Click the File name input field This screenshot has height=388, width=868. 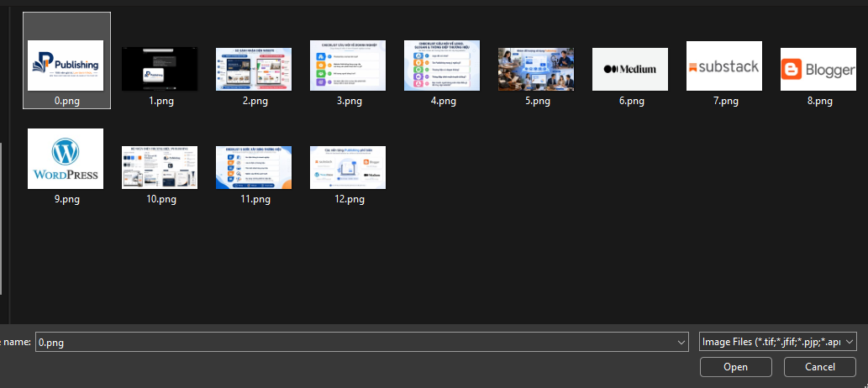pos(361,342)
